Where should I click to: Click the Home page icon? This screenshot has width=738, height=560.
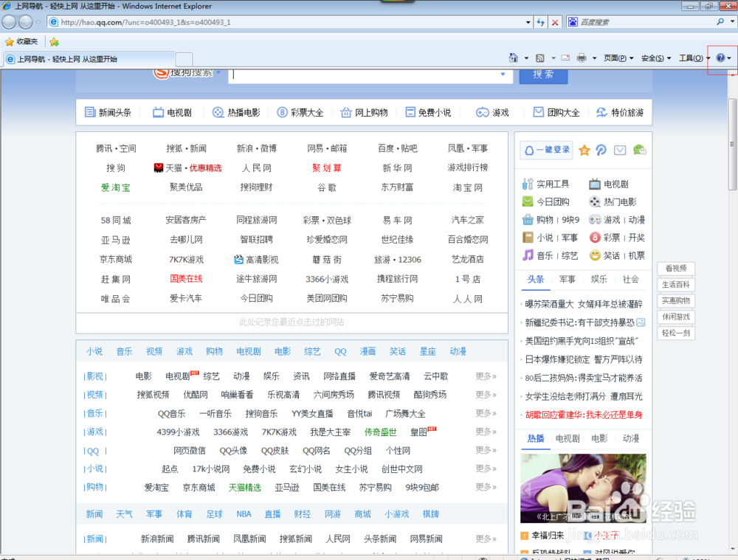(x=513, y=58)
